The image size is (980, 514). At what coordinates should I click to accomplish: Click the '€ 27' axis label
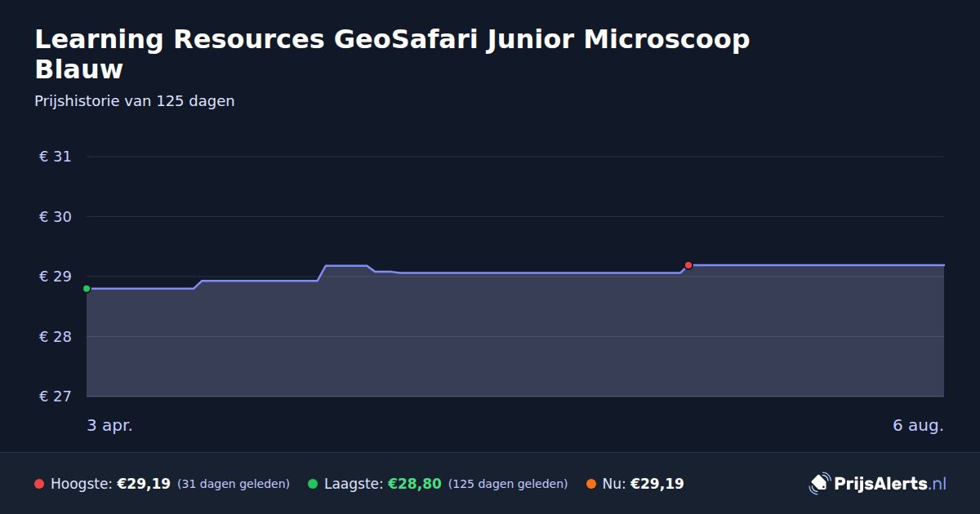(x=56, y=397)
